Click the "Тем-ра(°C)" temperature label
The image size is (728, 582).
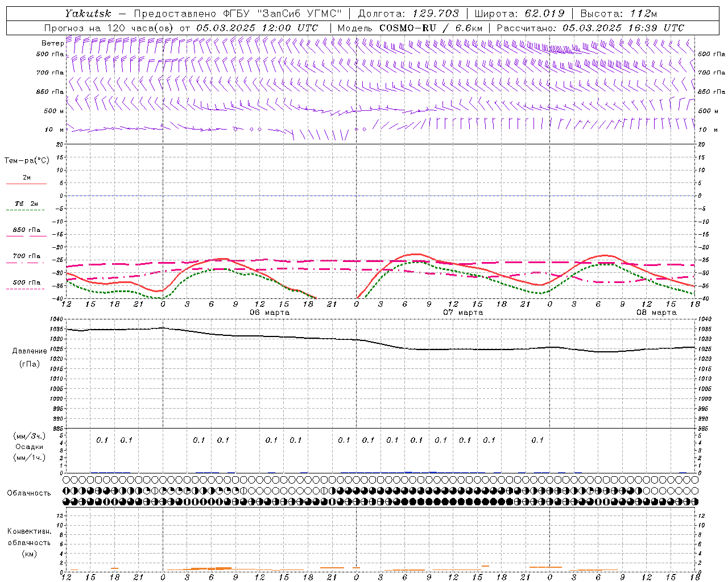coord(27,161)
